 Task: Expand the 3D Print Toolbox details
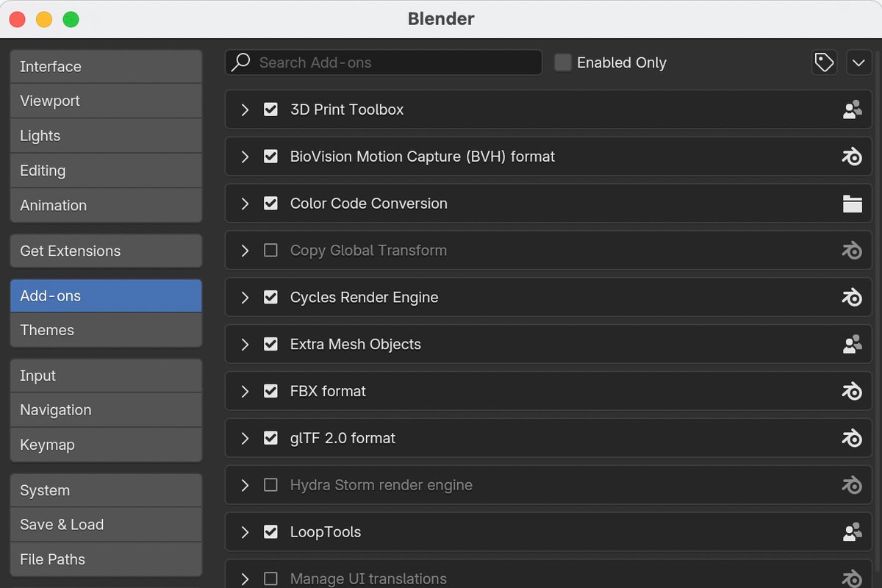245,110
